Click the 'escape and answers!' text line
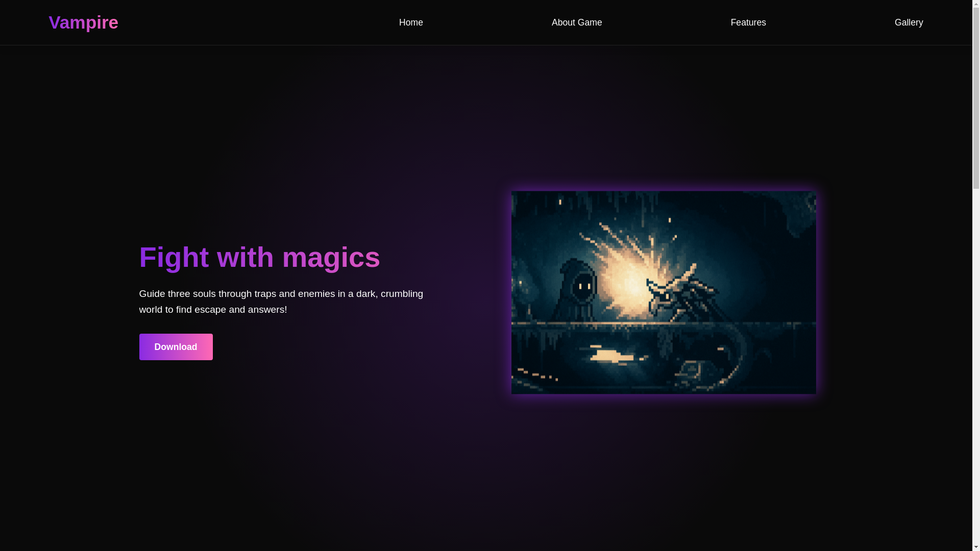Screen dimensions: 980x551 (240, 310)
